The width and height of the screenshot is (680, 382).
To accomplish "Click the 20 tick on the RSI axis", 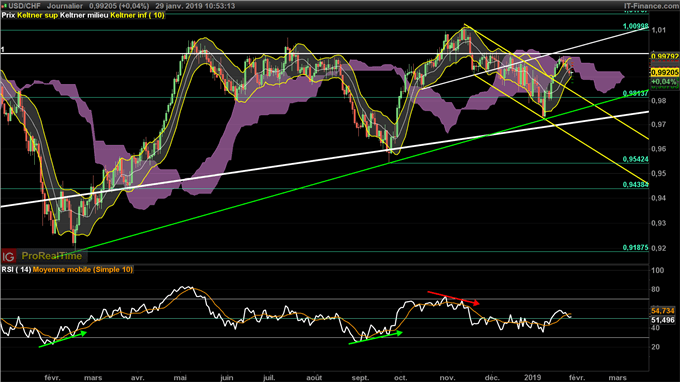I will (656, 347).
